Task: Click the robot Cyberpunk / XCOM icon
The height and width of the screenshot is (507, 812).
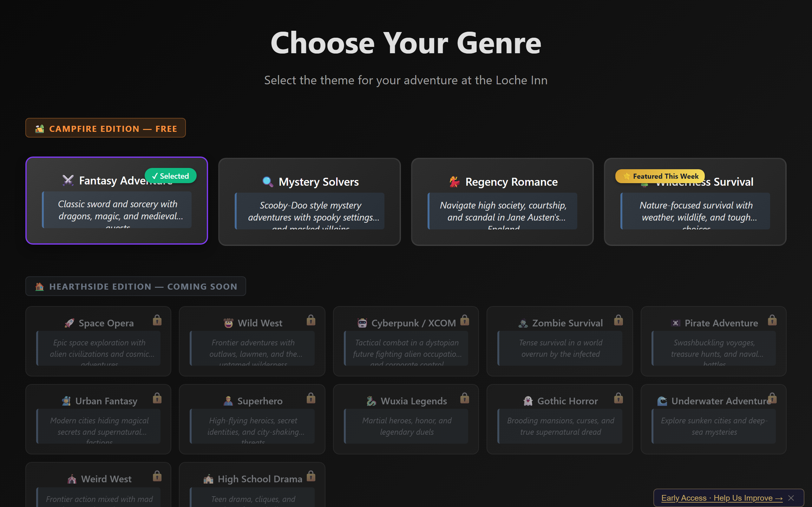Action: [x=363, y=323]
